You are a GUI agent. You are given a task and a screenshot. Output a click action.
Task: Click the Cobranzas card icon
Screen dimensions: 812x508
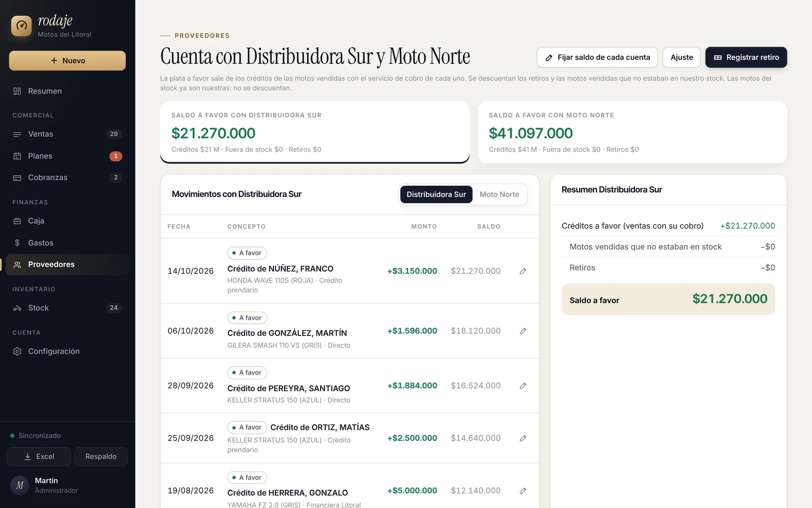coord(17,178)
